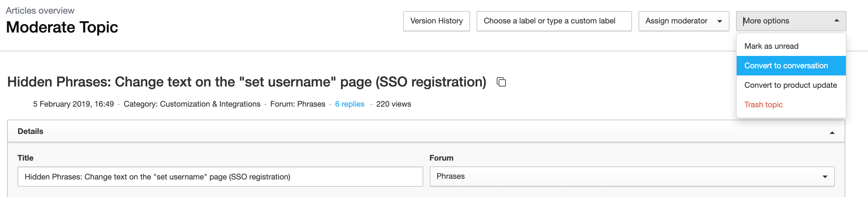Select the 'Hidden Phrases' topic heading

pyautogui.click(x=247, y=82)
